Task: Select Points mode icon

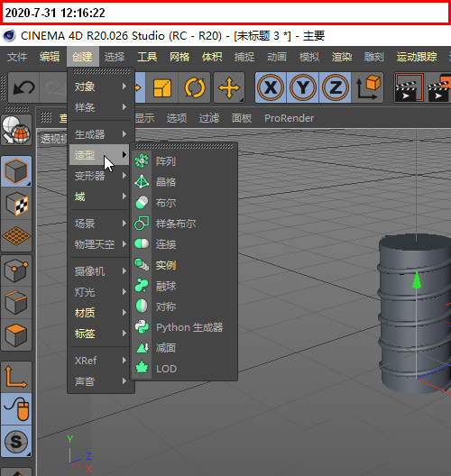Action: pyautogui.click(x=16, y=270)
